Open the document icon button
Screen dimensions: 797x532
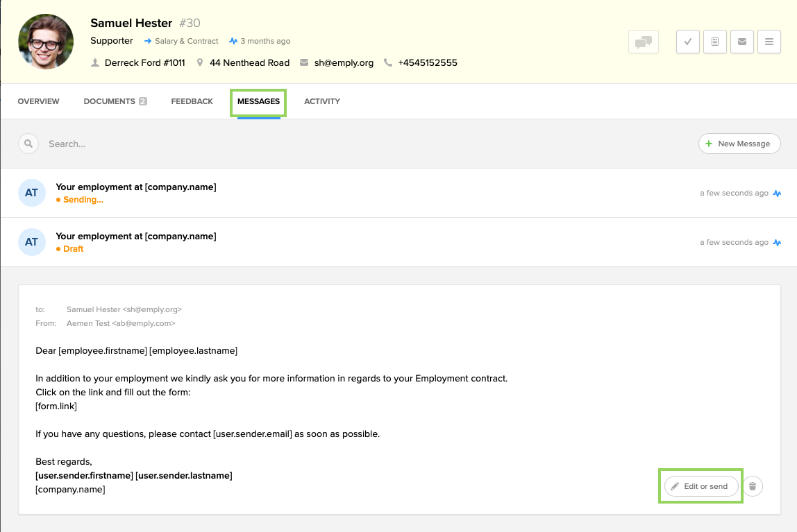(714, 42)
